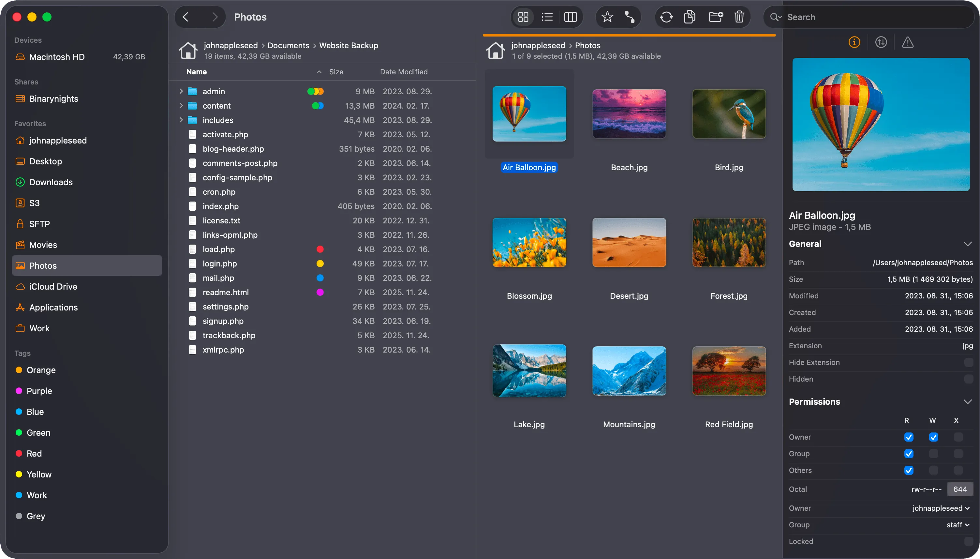
Task: Expand the admin folder
Action: [x=181, y=91]
